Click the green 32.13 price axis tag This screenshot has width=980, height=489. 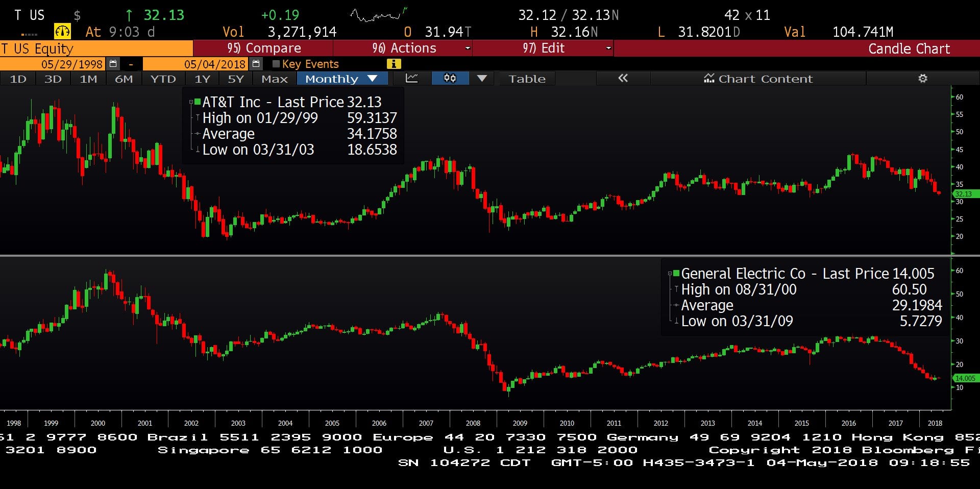pos(965,194)
